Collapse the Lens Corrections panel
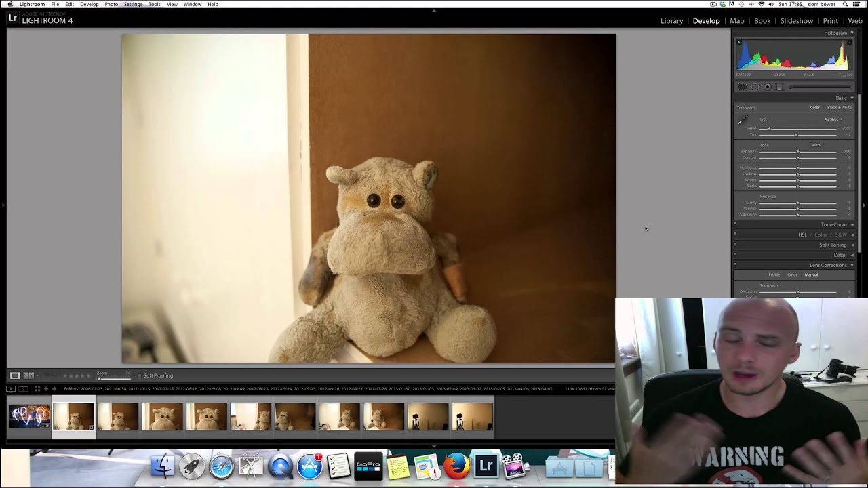Viewport: 868px width, 488px height. pyautogui.click(x=852, y=265)
